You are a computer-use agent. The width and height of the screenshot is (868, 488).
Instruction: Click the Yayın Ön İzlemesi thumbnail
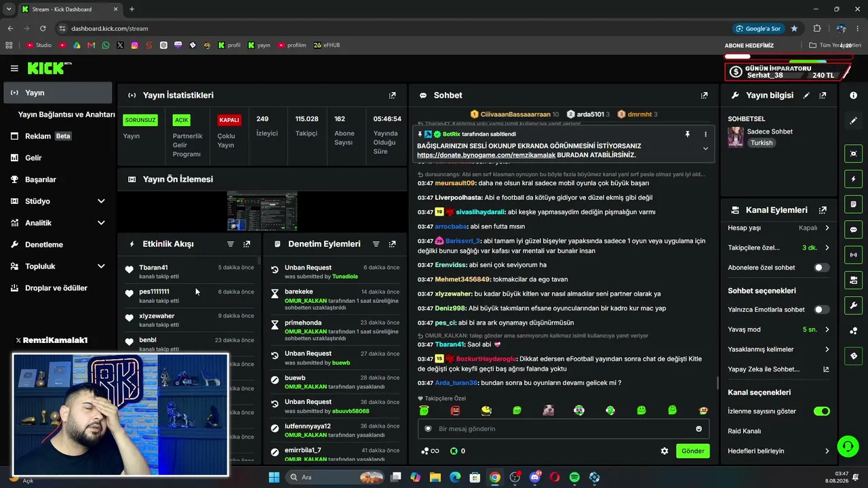click(262, 211)
